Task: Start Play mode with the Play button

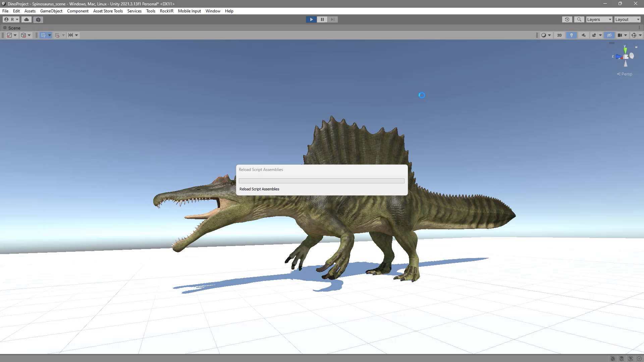Action: tap(311, 19)
